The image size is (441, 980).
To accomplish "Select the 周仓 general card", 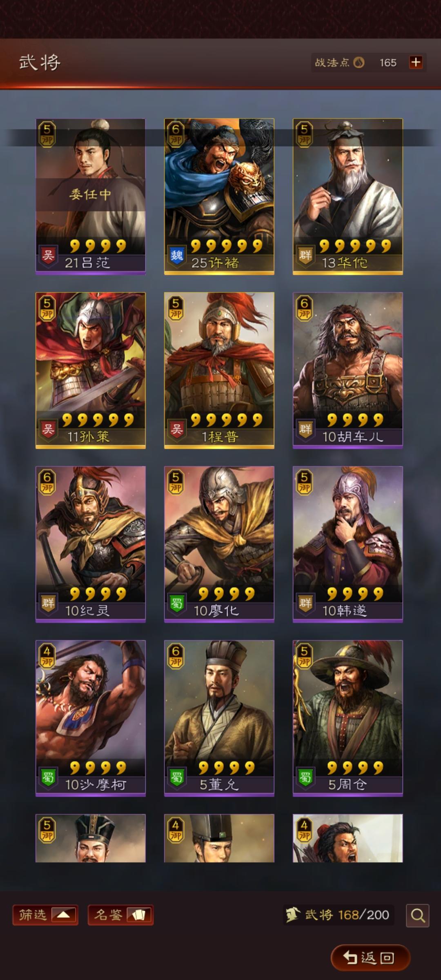I will point(348,718).
